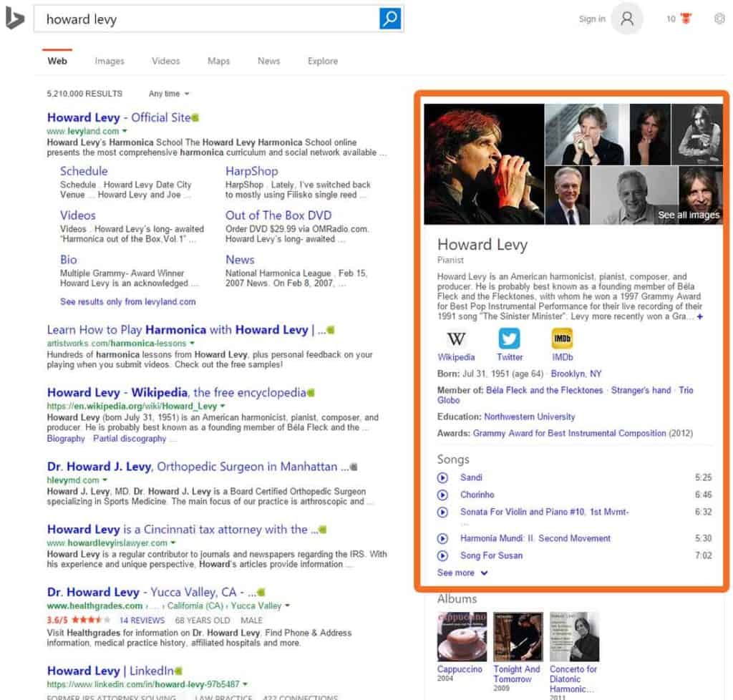Open the Wikipedia icon in the knowledge panel
This screenshot has height=700, width=733.
[456, 339]
